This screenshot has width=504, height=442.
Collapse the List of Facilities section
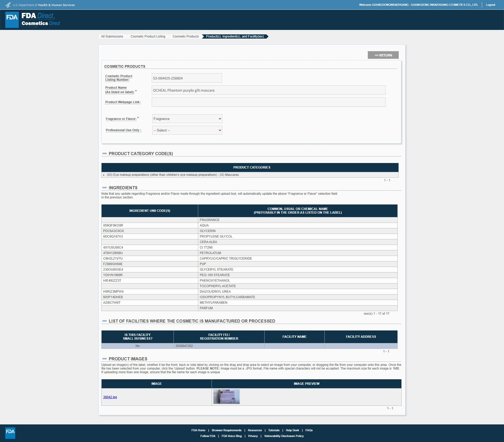(x=104, y=321)
